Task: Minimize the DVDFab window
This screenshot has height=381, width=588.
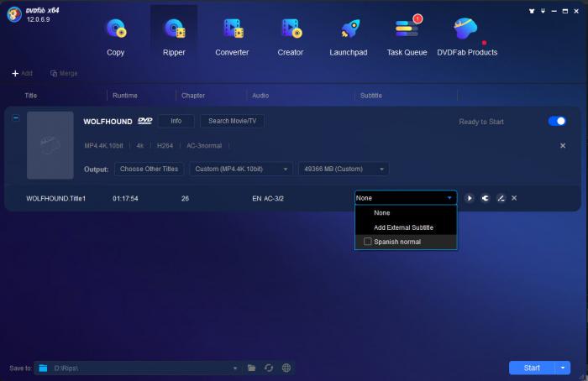Action: point(554,11)
